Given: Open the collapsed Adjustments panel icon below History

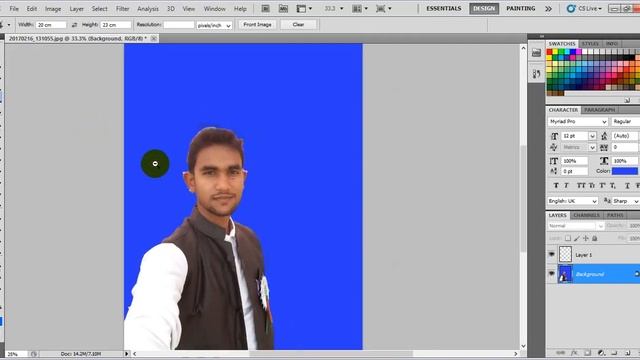Looking at the screenshot, I should click(x=536, y=74).
